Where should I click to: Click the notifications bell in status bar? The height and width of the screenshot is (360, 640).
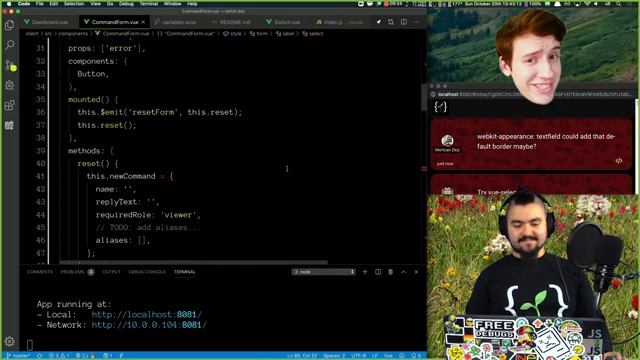415,356
